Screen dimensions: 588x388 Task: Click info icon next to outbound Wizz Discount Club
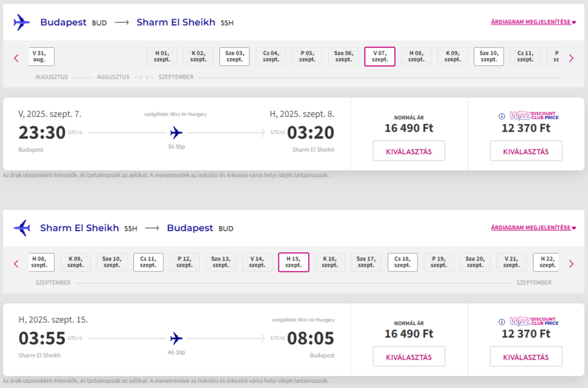click(502, 116)
